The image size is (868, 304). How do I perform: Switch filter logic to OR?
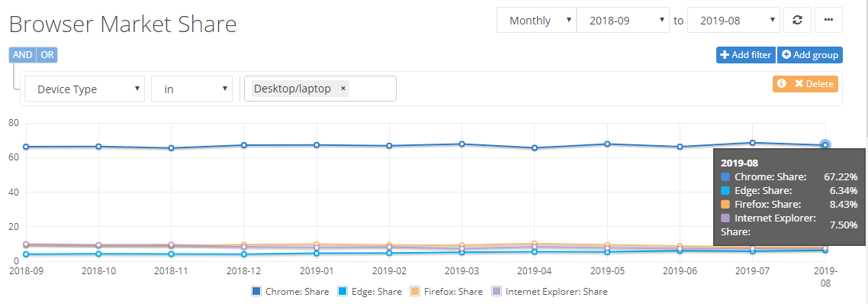47,55
